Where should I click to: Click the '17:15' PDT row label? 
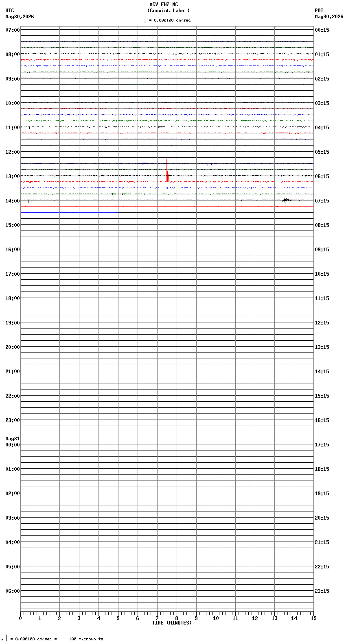click(x=322, y=445)
